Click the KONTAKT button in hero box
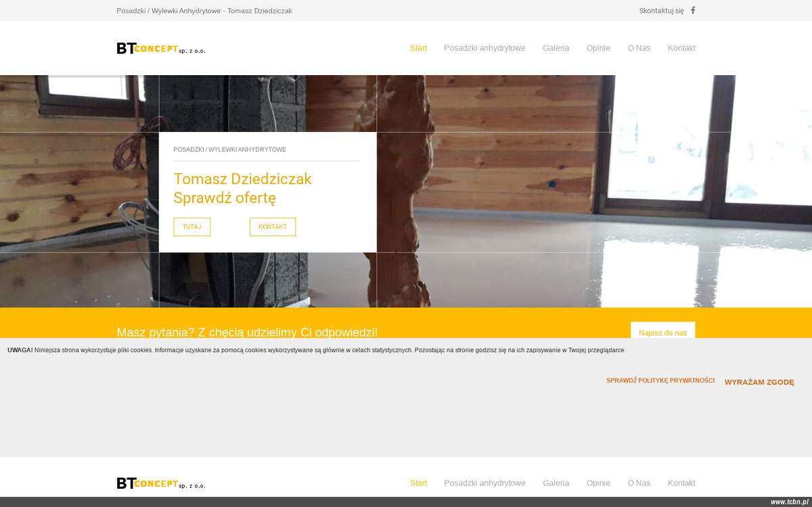The width and height of the screenshot is (812, 507). 273,227
